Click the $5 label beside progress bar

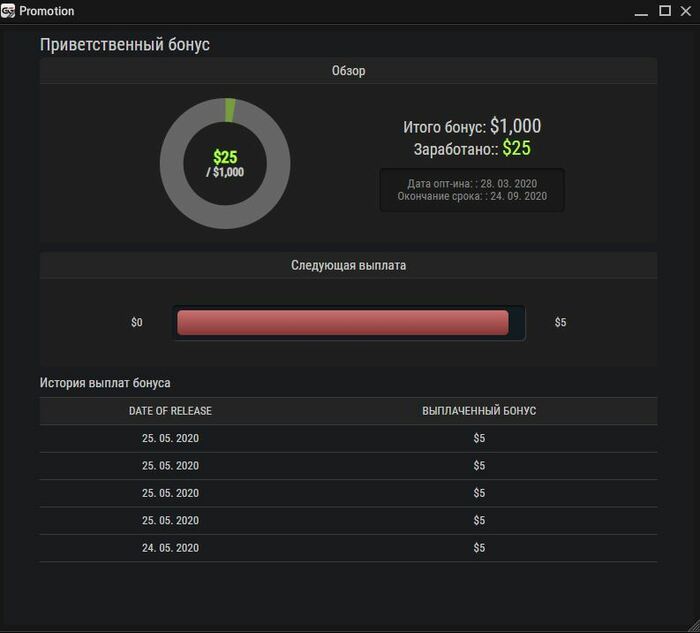tap(560, 322)
